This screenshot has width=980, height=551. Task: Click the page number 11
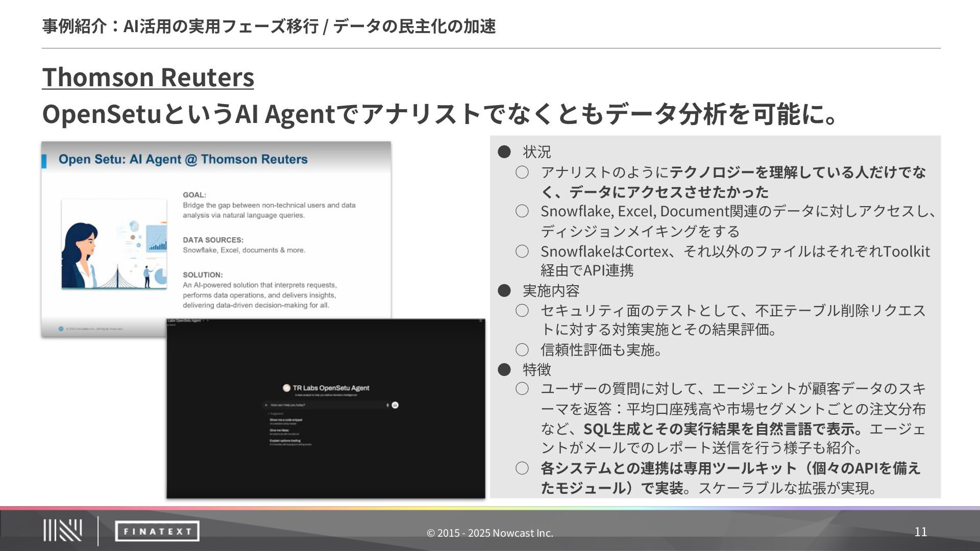(x=921, y=532)
